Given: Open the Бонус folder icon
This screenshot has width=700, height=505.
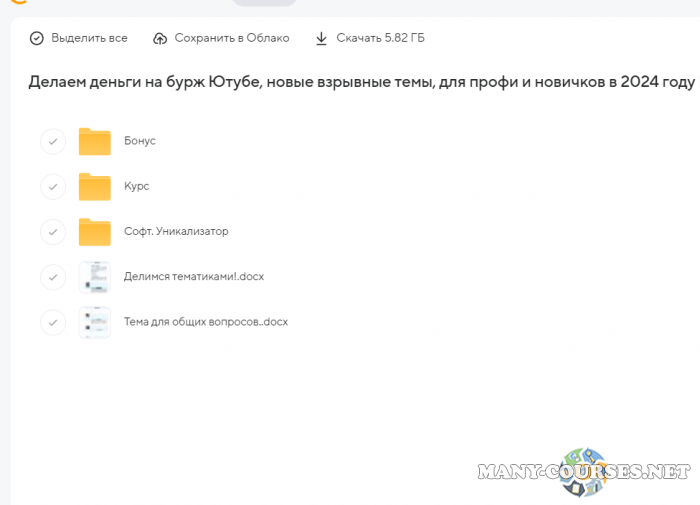Looking at the screenshot, I should [95, 142].
